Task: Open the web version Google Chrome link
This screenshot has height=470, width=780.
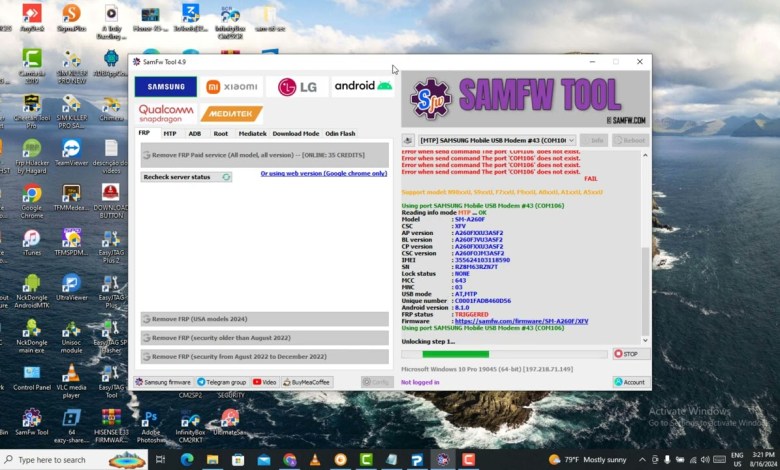Action: tap(323, 173)
